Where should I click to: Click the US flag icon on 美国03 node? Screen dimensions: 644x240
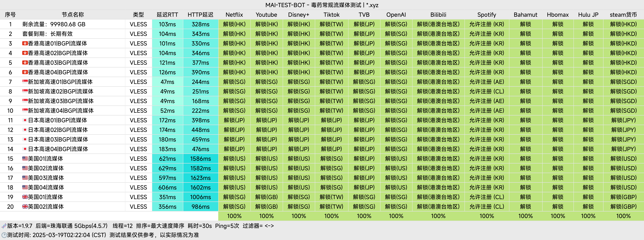25,178
